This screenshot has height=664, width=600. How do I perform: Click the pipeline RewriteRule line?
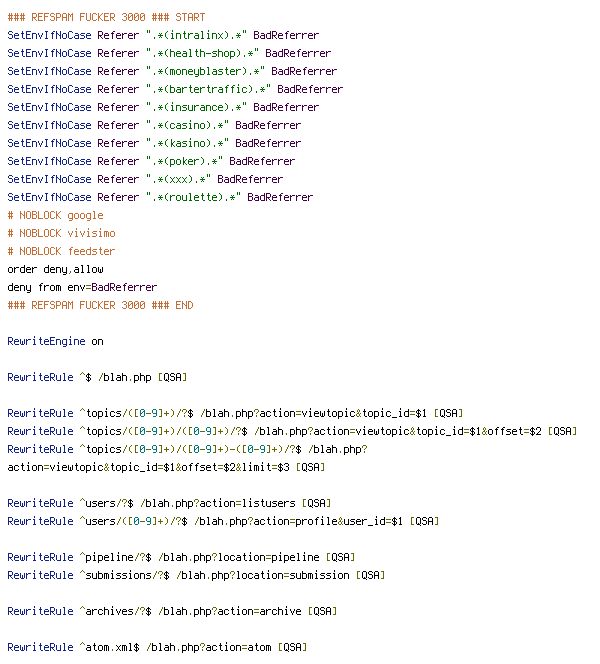180,557
